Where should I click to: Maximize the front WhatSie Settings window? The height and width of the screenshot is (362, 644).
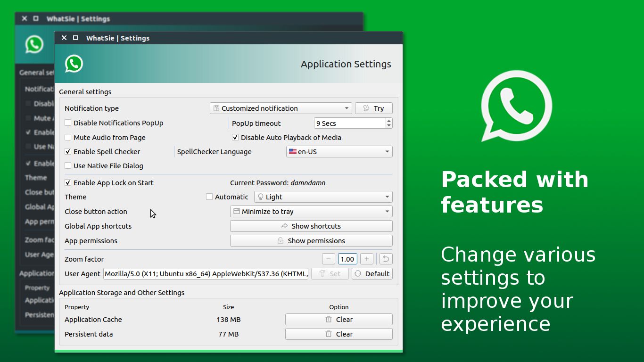pyautogui.click(x=75, y=38)
